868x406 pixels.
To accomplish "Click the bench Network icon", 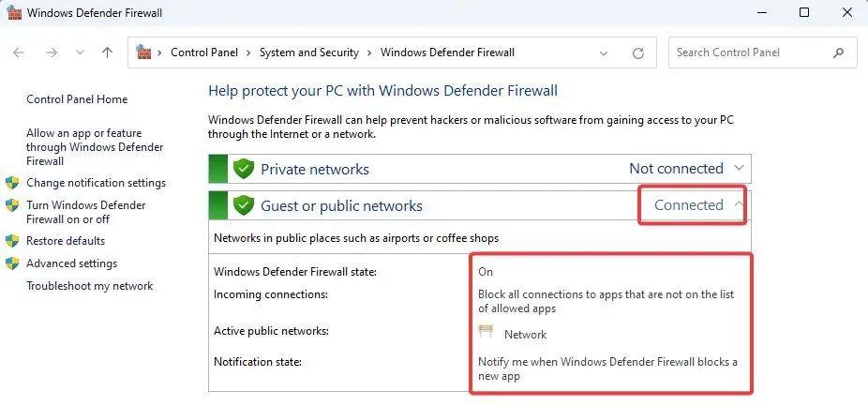I will 486,332.
